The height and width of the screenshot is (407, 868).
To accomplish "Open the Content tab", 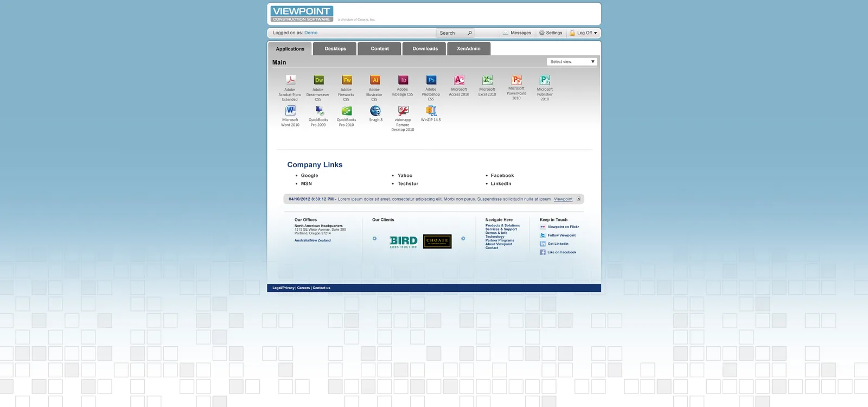I will click(x=380, y=49).
